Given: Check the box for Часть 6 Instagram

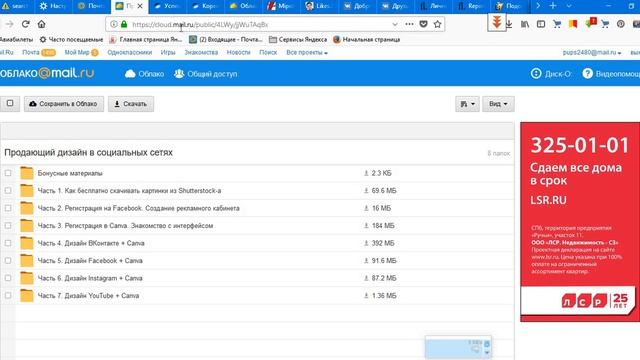Looking at the screenshot, I should coord(8,278).
